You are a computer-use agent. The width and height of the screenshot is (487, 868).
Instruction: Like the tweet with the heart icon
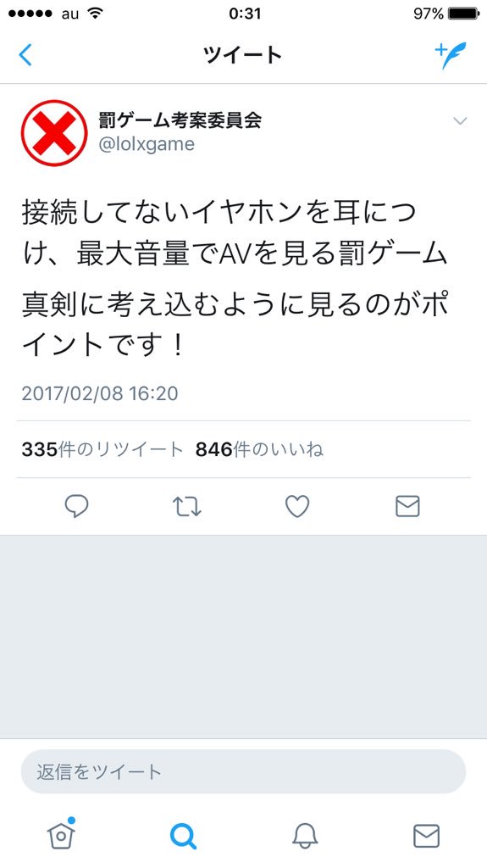coord(297,506)
